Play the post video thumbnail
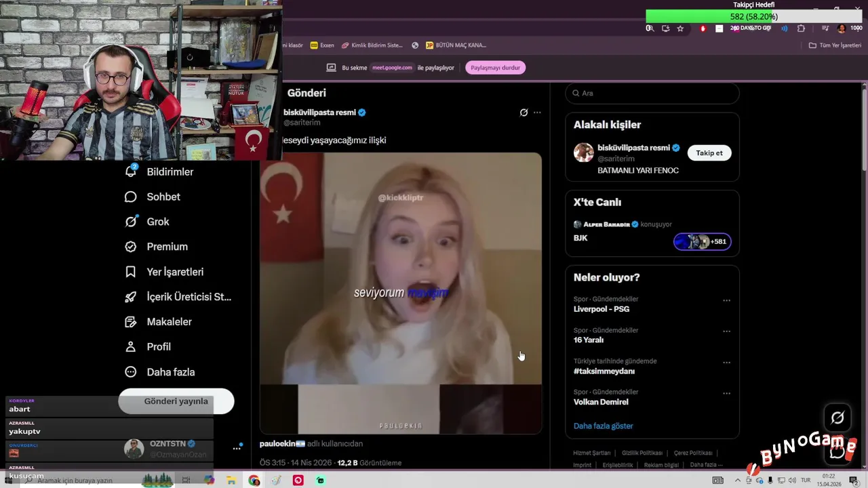This screenshot has width=868, height=488. 401,293
